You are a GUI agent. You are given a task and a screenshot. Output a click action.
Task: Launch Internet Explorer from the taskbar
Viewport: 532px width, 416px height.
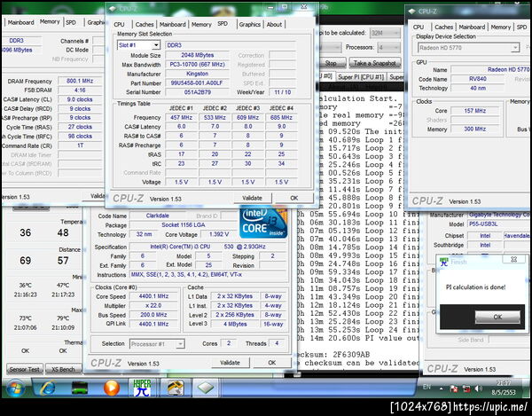(48, 388)
